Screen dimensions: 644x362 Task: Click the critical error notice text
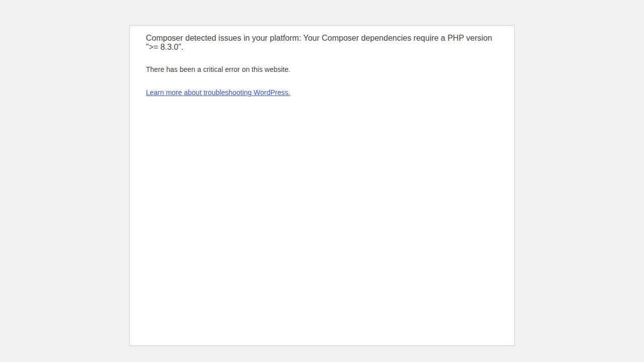coord(218,69)
